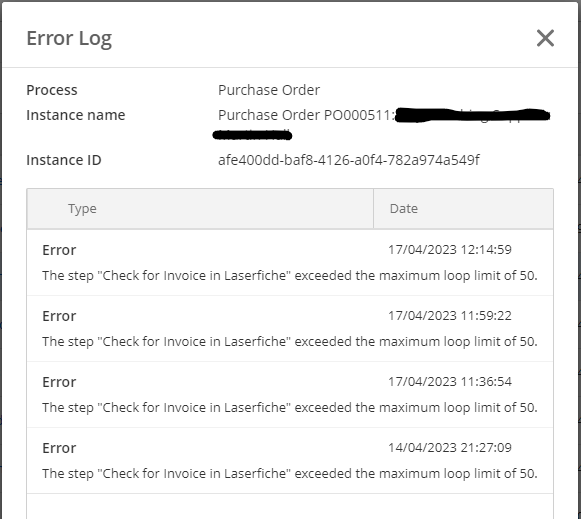The width and height of the screenshot is (581, 519).
Task: Click the Error Log title
Action: [x=69, y=39]
